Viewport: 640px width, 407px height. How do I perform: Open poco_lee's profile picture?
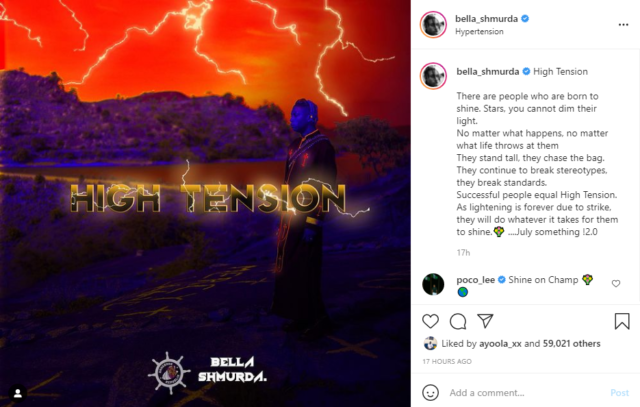(433, 284)
